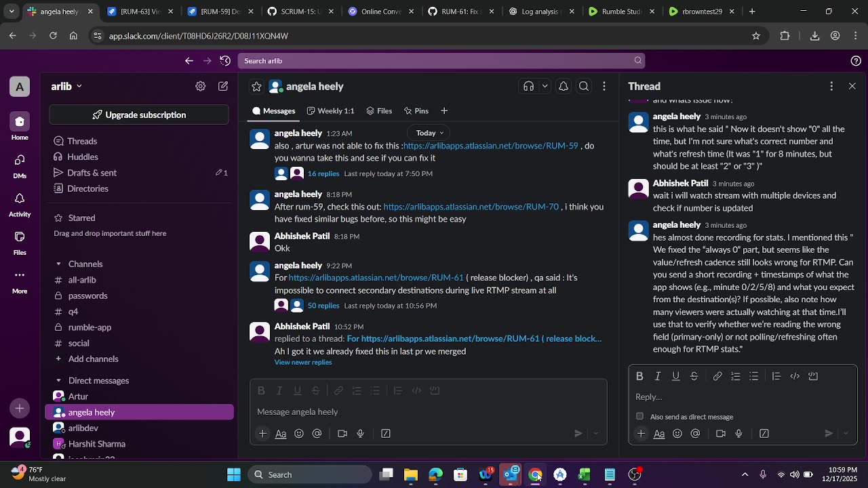Show hidden system tray icons
The width and height of the screenshot is (868, 488).
point(745,474)
